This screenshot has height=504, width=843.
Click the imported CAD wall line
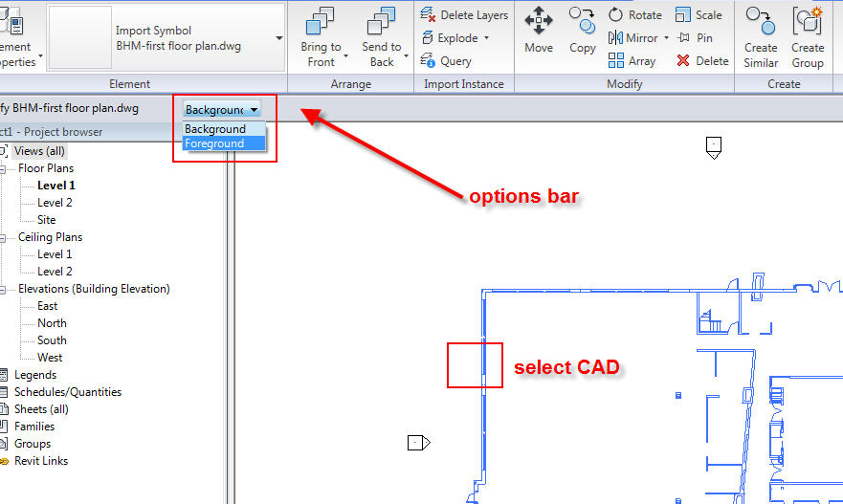coord(483,364)
